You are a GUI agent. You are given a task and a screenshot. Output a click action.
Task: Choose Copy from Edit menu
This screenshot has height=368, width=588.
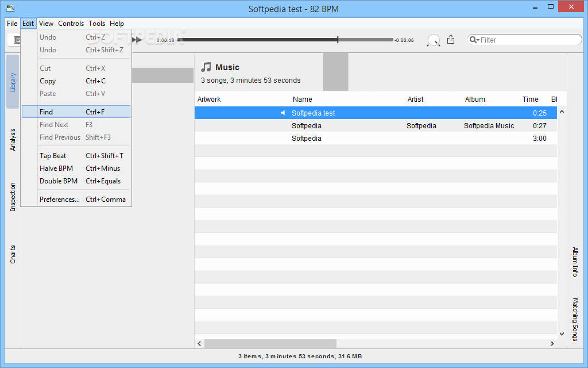[x=76, y=80]
